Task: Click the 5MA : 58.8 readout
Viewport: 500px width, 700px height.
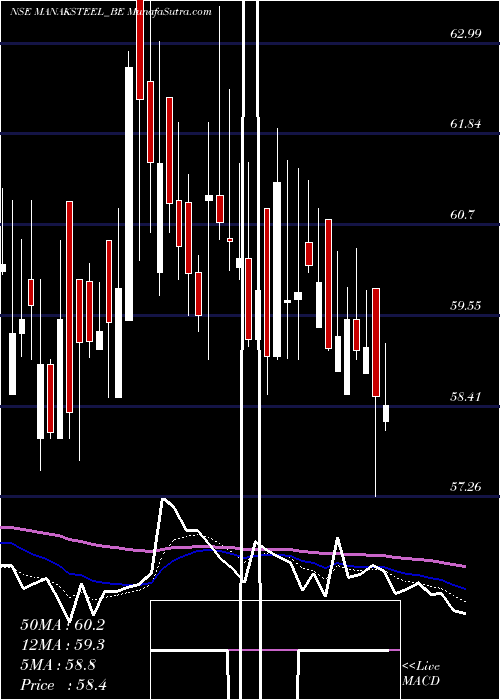Action: pyautogui.click(x=58, y=665)
